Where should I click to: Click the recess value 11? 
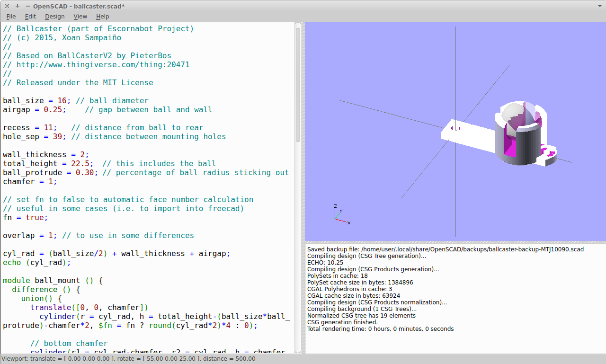[x=48, y=128]
